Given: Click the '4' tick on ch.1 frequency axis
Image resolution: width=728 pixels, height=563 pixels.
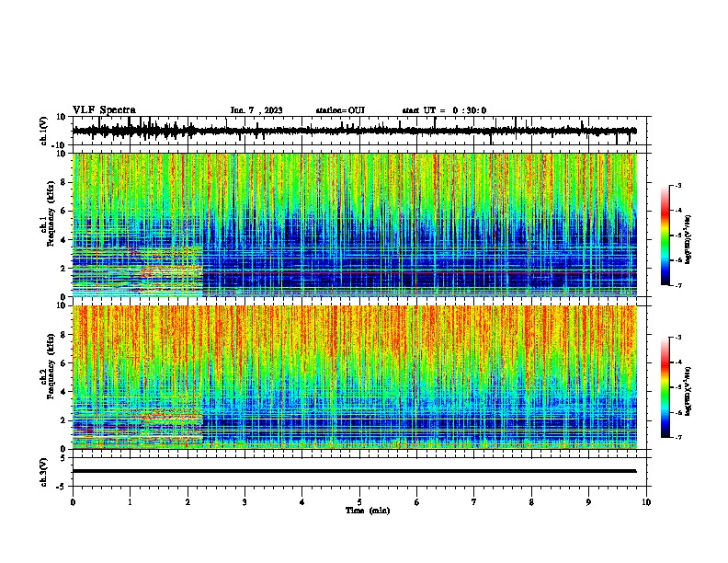Looking at the screenshot, I should [64, 240].
